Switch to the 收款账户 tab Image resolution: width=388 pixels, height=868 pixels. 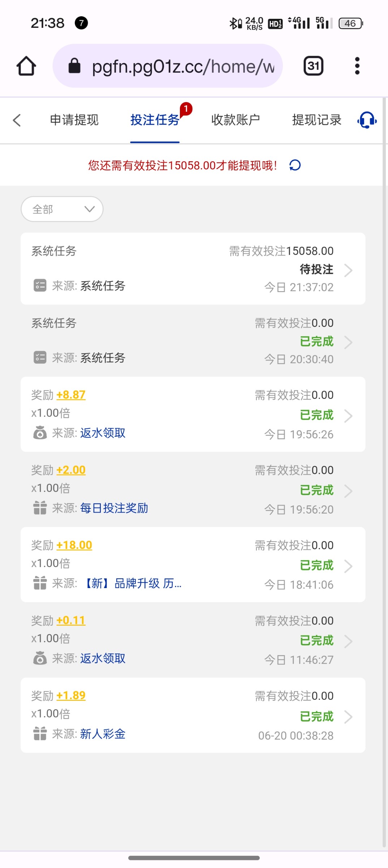236,120
